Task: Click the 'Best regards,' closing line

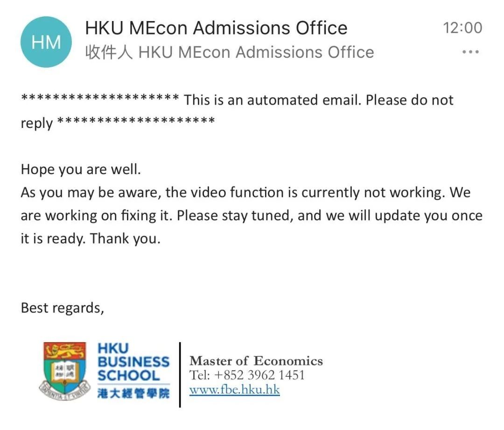Action: click(63, 308)
